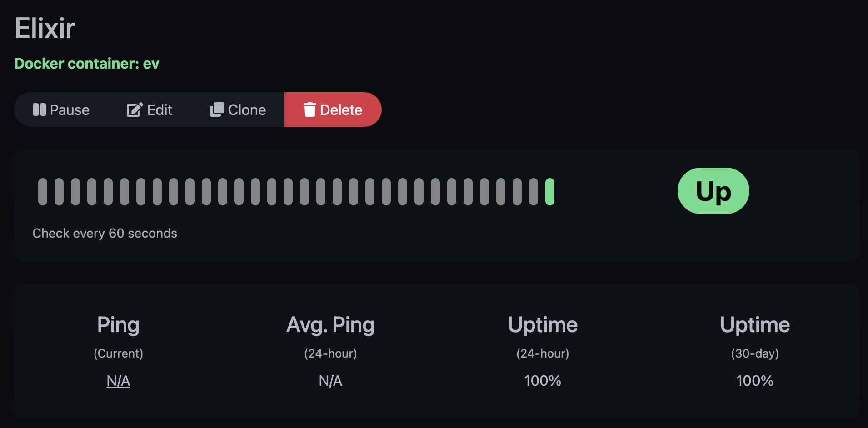The height and width of the screenshot is (428, 868).
Task: Delete the Elixir monitor
Action: coord(333,109)
